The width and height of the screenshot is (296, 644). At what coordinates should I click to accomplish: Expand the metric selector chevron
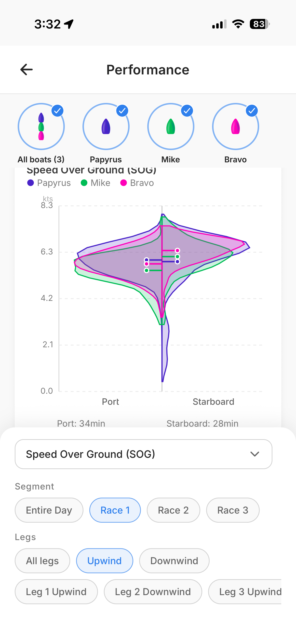(x=255, y=454)
